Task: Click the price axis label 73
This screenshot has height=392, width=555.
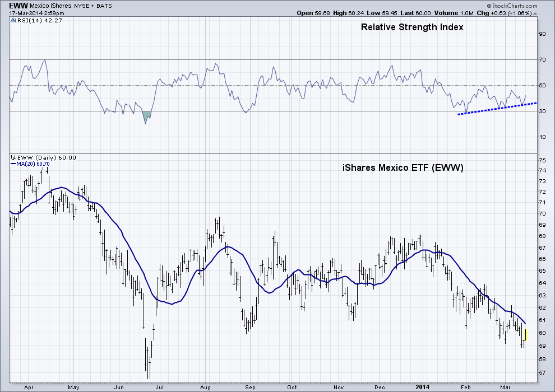Action: (542, 181)
